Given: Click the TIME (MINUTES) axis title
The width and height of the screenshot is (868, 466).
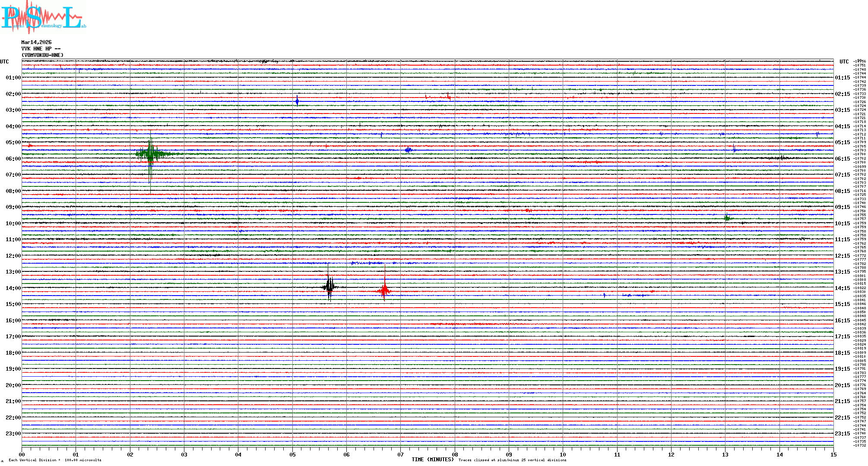Looking at the screenshot, I should tap(432, 460).
